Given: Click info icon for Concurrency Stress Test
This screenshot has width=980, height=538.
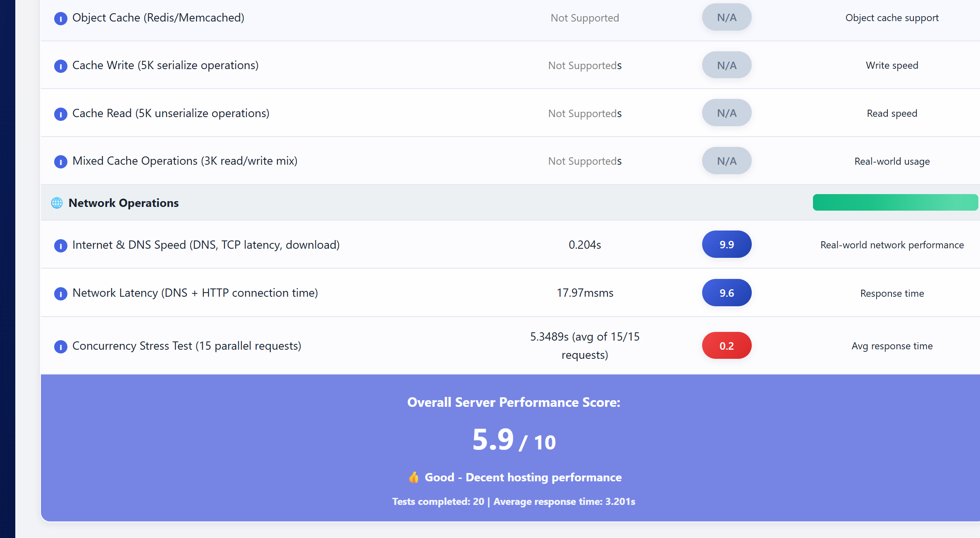Looking at the screenshot, I should pyautogui.click(x=61, y=347).
